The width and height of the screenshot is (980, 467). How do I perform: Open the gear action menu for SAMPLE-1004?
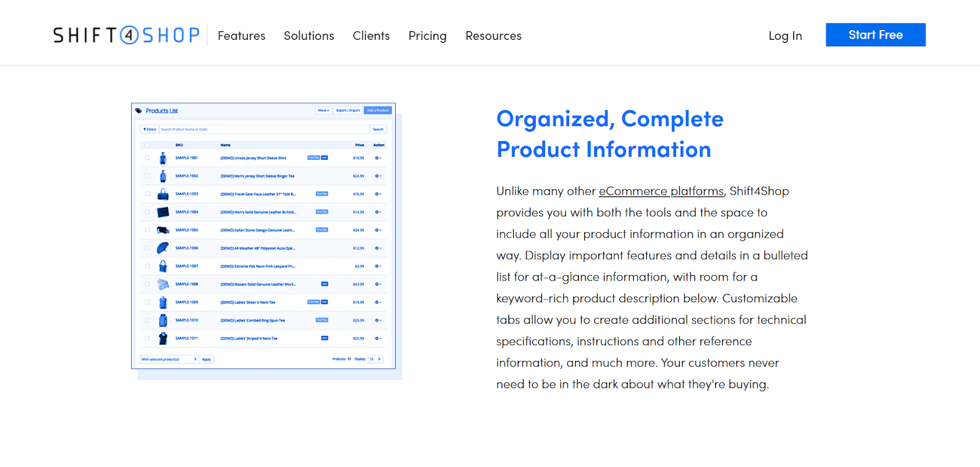pos(378,212)
